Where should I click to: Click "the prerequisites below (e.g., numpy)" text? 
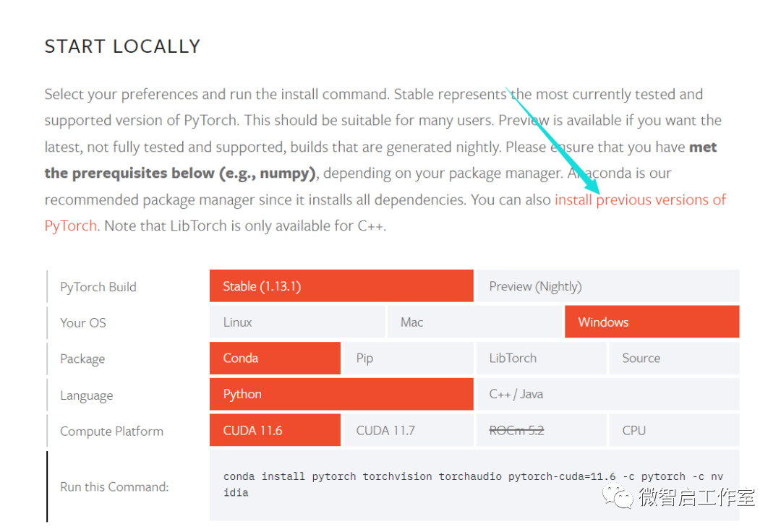180,173
